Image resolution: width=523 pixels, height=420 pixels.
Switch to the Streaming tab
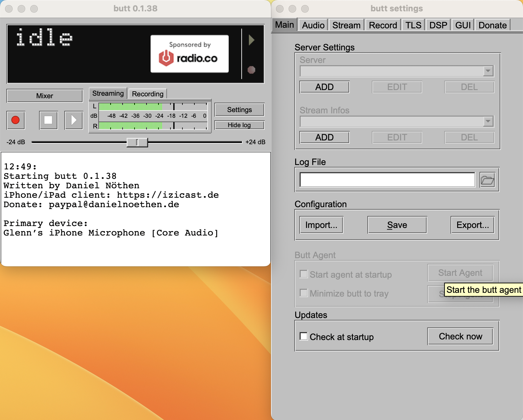coord(108,94)
